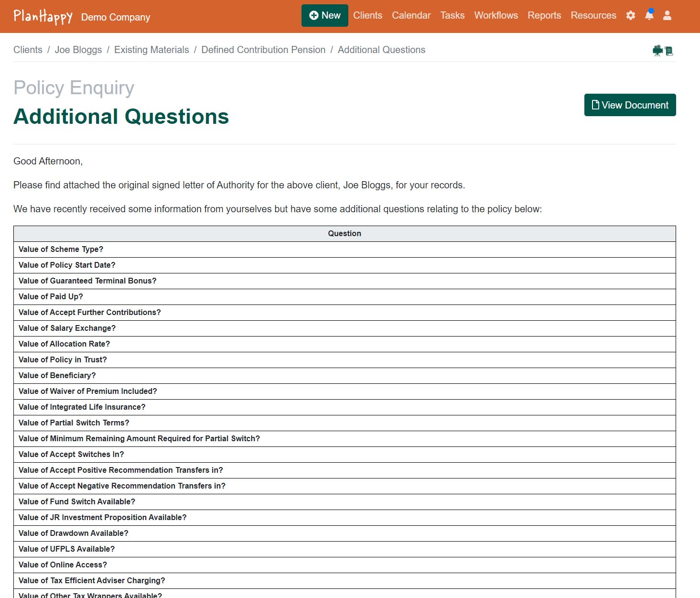Screen dimensions: 700x598
Task: Open the user profile icon
Action: 667,15
